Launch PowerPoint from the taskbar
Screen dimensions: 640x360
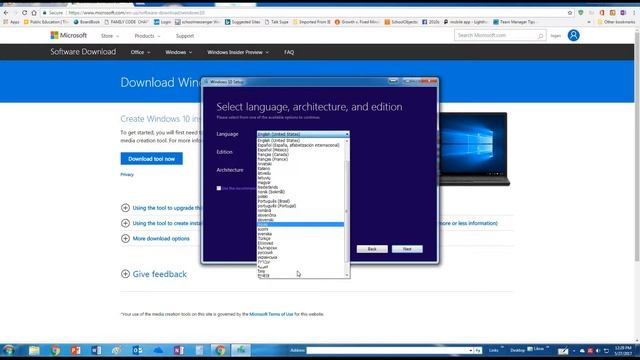(x=76, y=350)
